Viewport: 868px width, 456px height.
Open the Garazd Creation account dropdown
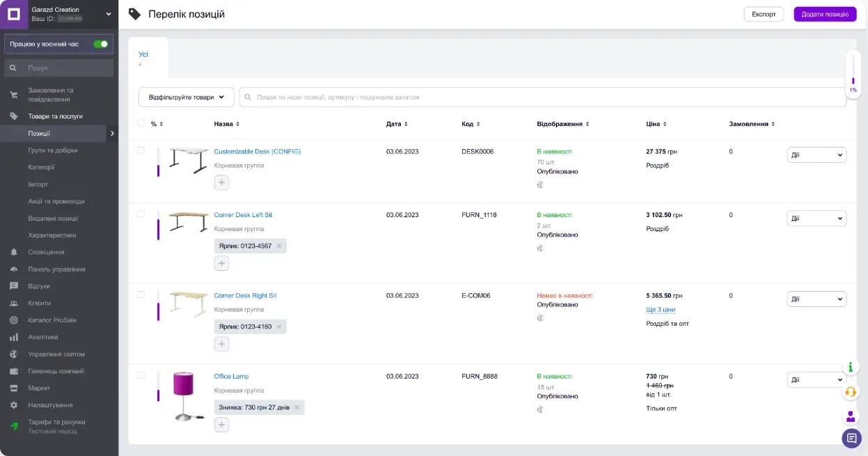108,14
